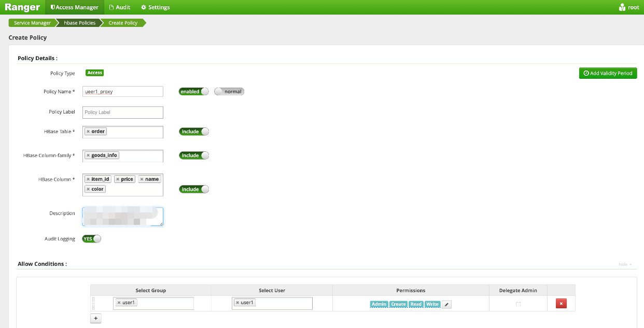Click the Access policy type badge
Screen dimensions: 644x328
click(94, 73)
